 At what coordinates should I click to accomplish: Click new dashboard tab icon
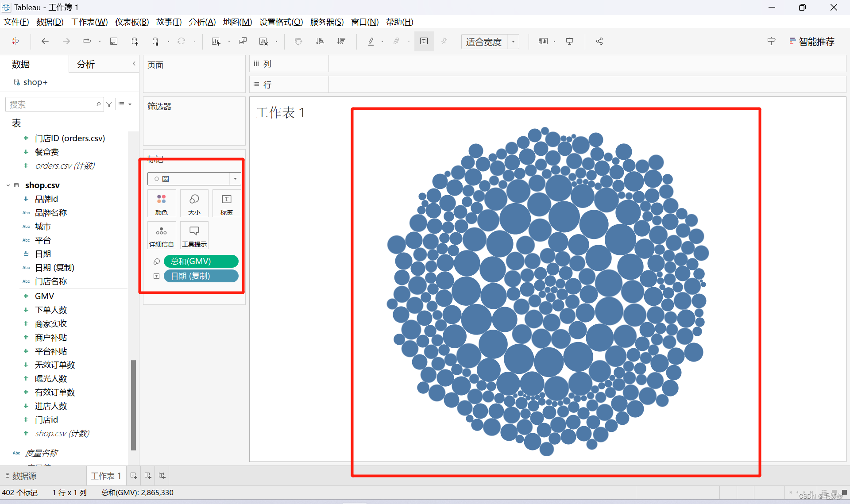[148, 476]
